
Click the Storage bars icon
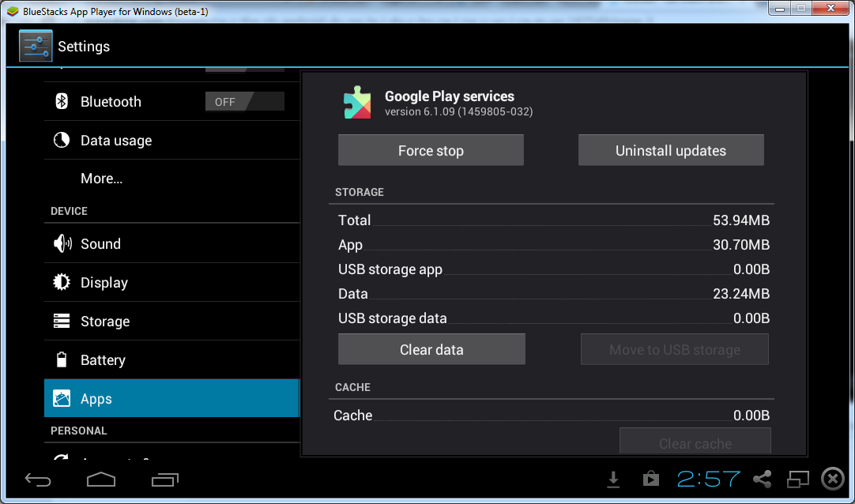(x=62, y=321)
